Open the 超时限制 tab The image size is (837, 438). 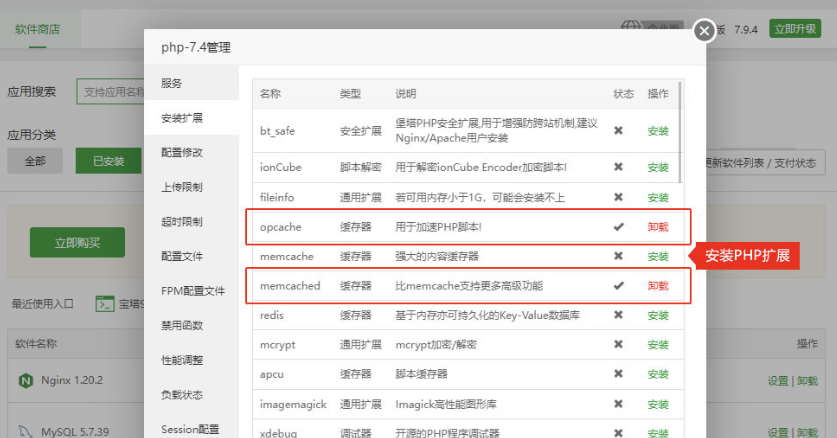[x=182, y=222]
